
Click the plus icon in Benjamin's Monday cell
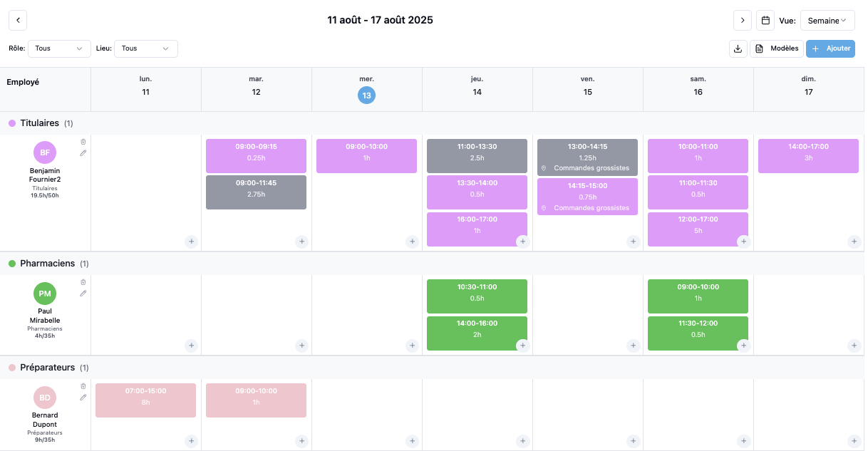191,241
